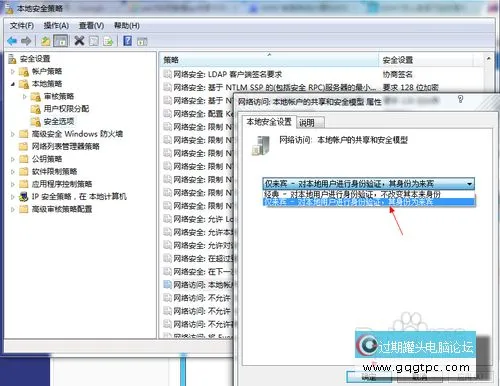Expand 高级安全 Windows 防火墙 node

click(13, 134)
